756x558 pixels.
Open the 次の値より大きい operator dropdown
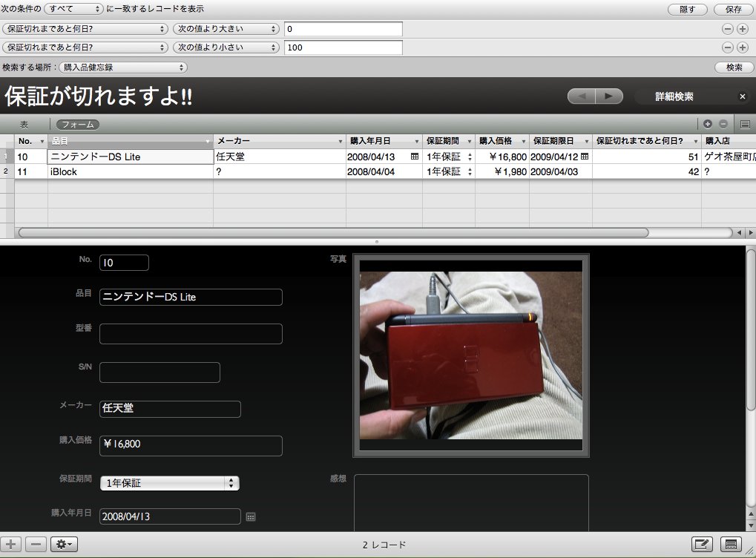[x=226, y=29]
